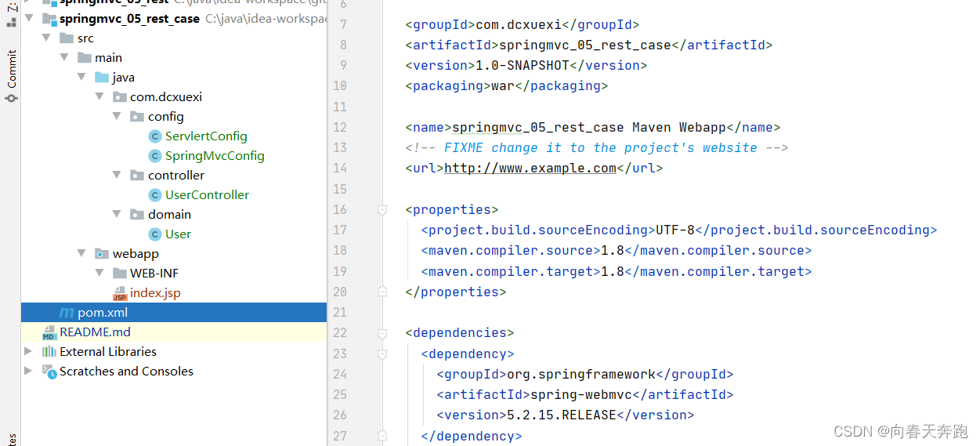Click the fold end marker at line 27
This screenshot has height=446, width=980.
382,436
